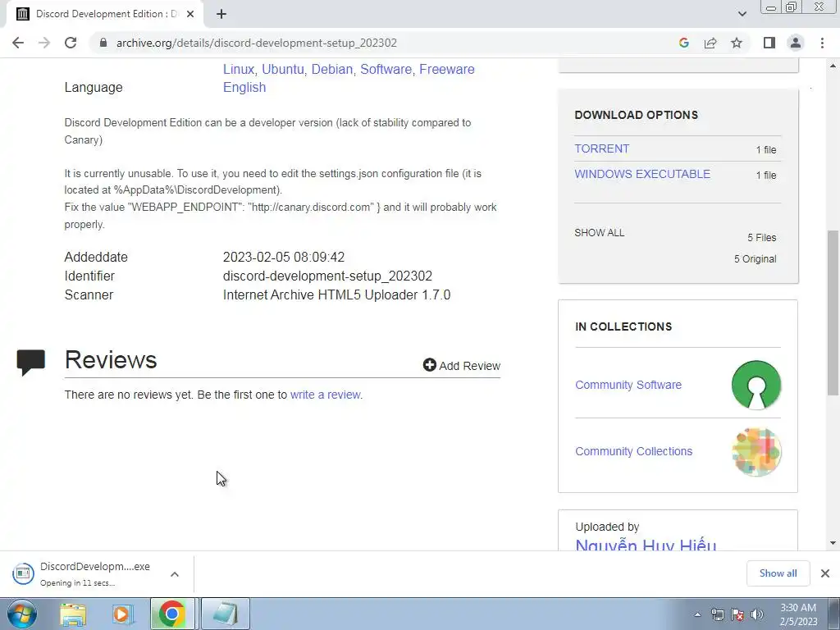Expand the download item options chevron

pos(175,574)
